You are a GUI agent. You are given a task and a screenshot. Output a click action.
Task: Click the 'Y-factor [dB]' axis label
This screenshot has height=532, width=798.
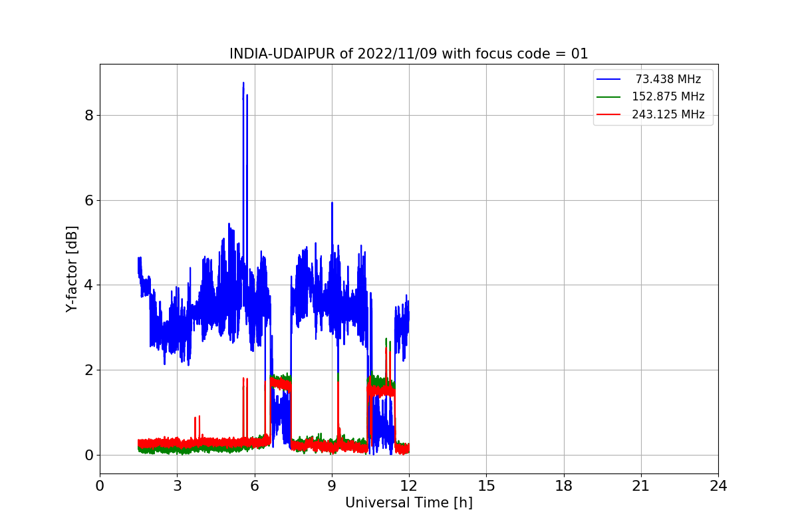click(x=72, y=269)
